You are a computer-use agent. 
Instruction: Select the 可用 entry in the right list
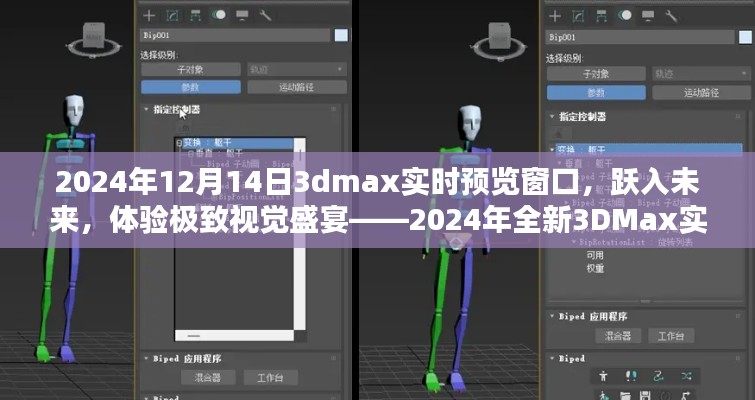click(x=595, y=255)
